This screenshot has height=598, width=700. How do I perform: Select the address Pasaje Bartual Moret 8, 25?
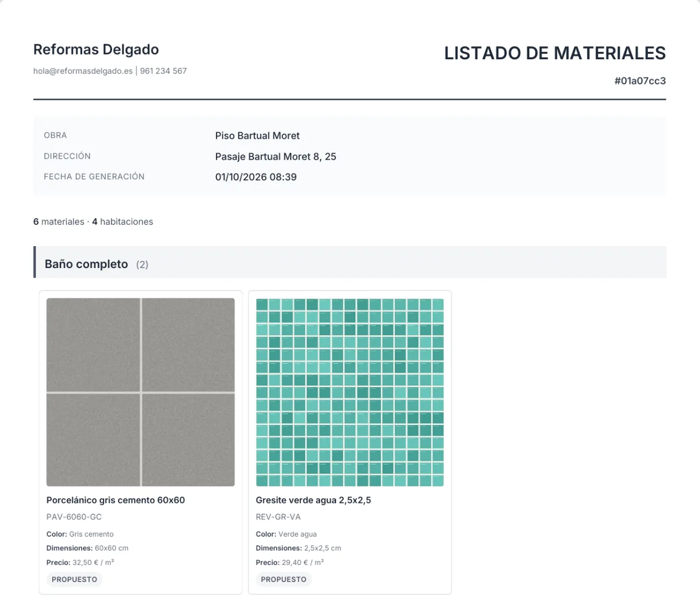(275, 156)
